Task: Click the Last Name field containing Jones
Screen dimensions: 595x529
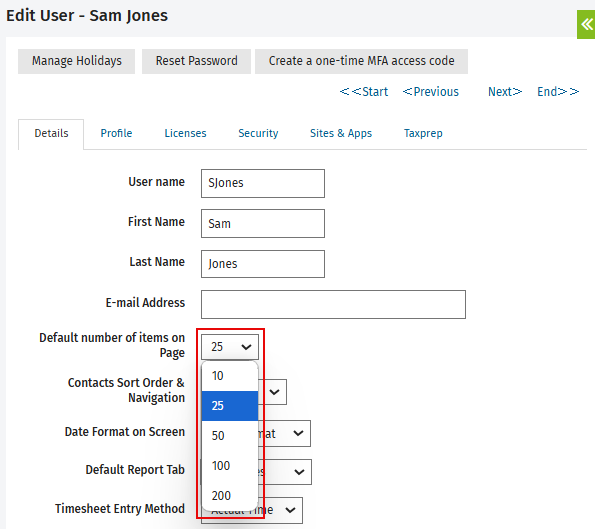Action: (263, 264)
